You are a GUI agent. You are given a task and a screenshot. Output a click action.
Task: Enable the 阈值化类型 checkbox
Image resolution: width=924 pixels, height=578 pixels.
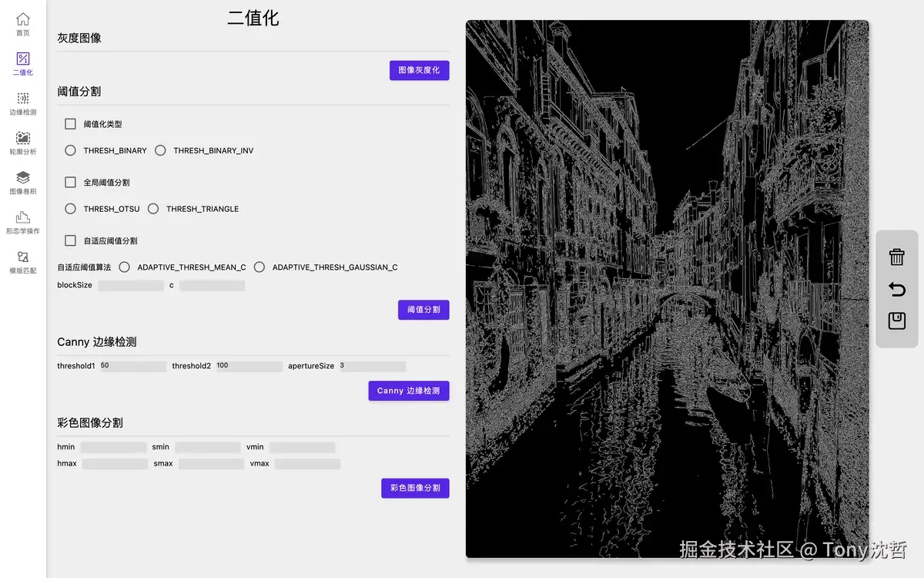tap(70, 123)
